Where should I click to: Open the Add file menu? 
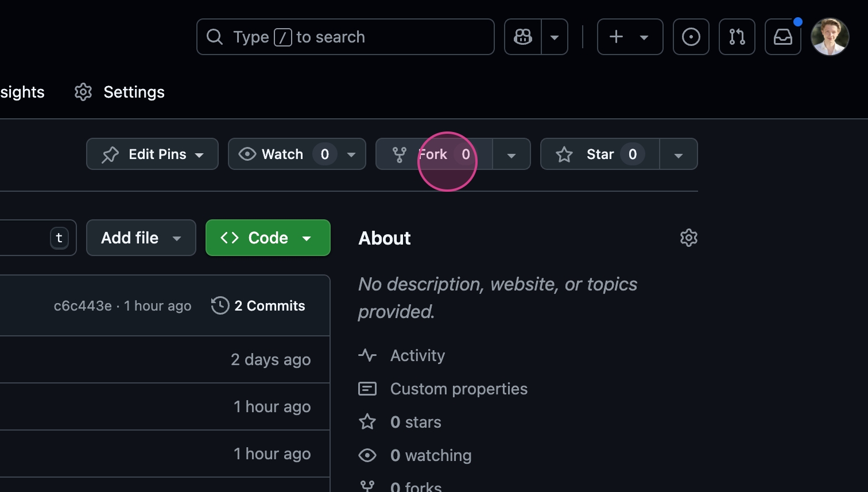pos(141,238)
